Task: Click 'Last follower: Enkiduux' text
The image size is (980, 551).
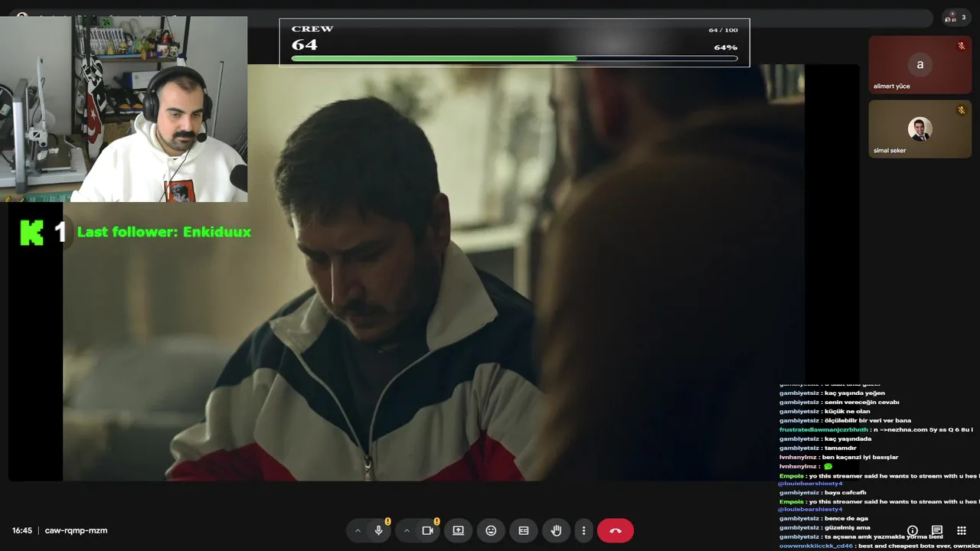Action: coord(164,232)
